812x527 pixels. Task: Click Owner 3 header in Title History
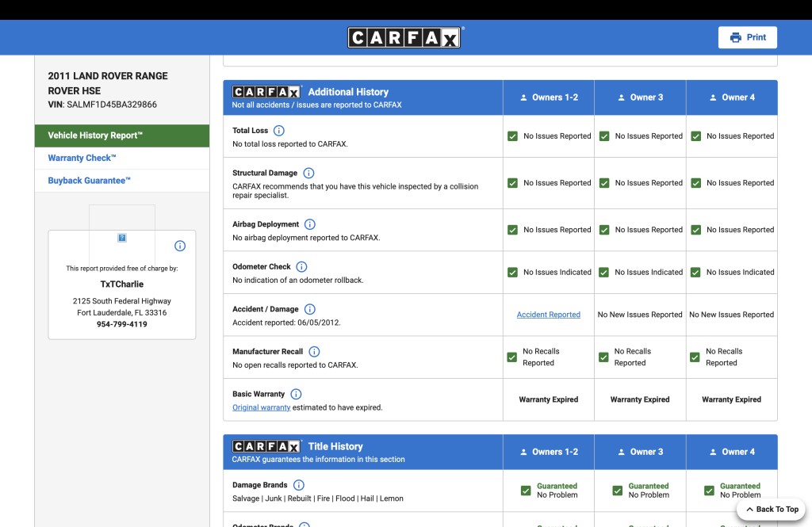point(641,452)
